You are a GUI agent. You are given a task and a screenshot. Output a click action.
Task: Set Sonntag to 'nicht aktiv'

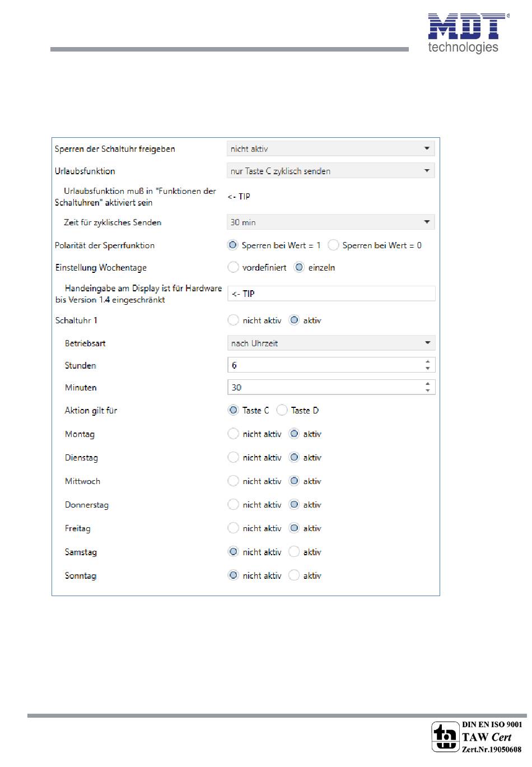(x=234, y=575)
